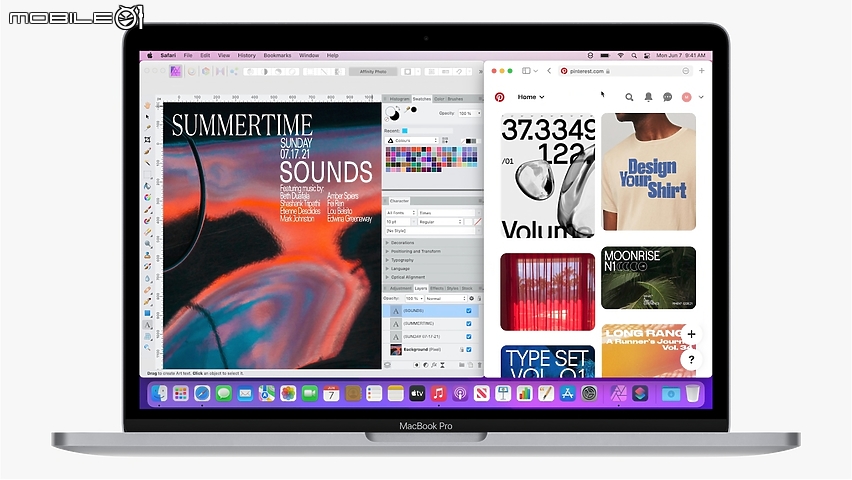The image size is (852, 480).
Task: Select the Artistic Text tool (A)
Action: [x=147, y=325]
